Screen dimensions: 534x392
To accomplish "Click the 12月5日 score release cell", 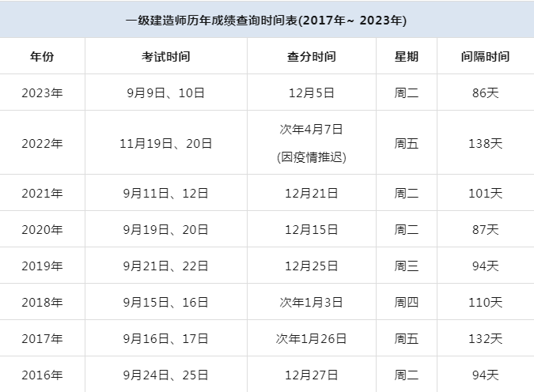I will [311, 93].
